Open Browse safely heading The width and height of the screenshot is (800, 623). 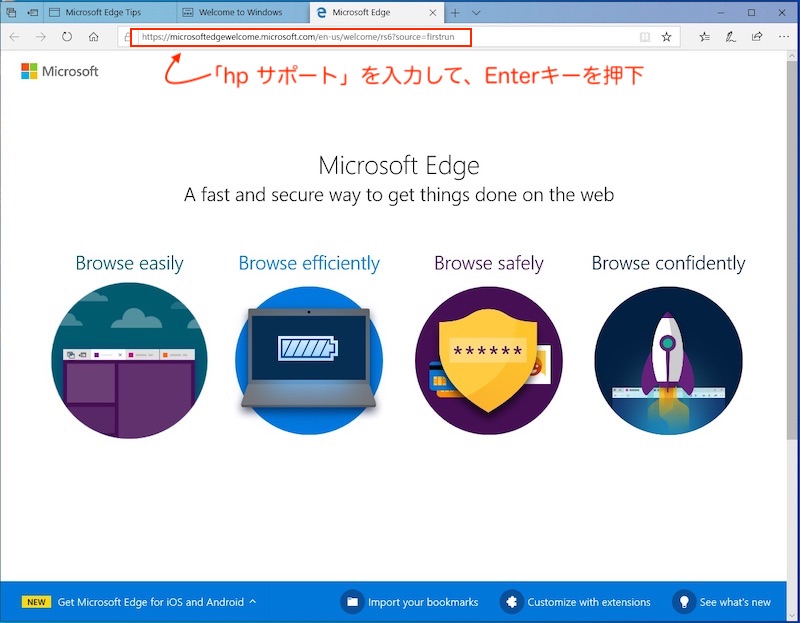pyautogui.click(x=489, y=263)
